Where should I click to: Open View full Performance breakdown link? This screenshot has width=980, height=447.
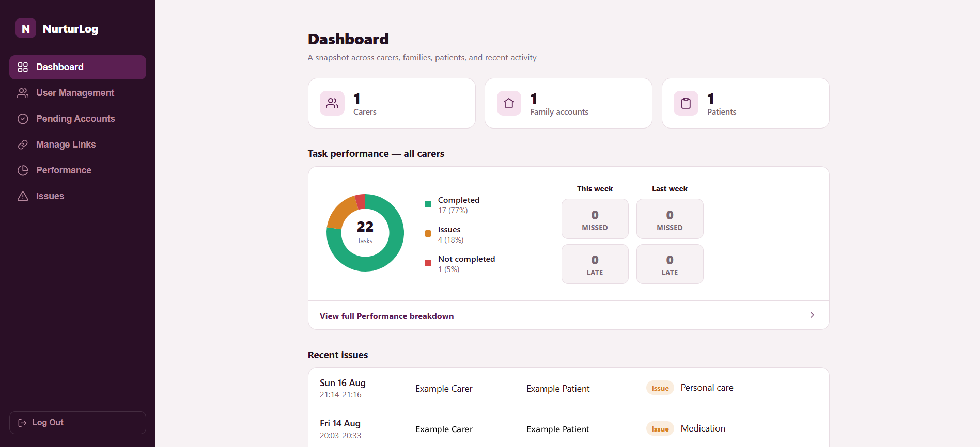click(568, 315)
